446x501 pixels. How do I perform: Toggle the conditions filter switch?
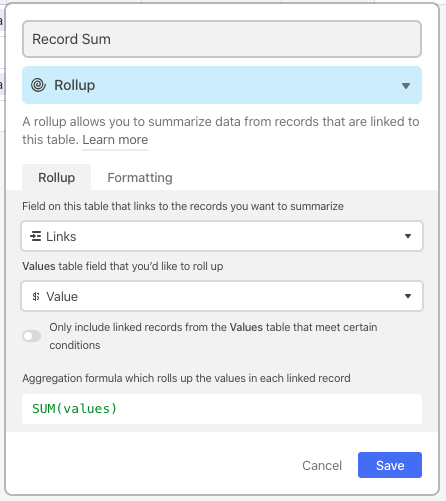pos(32,336)
